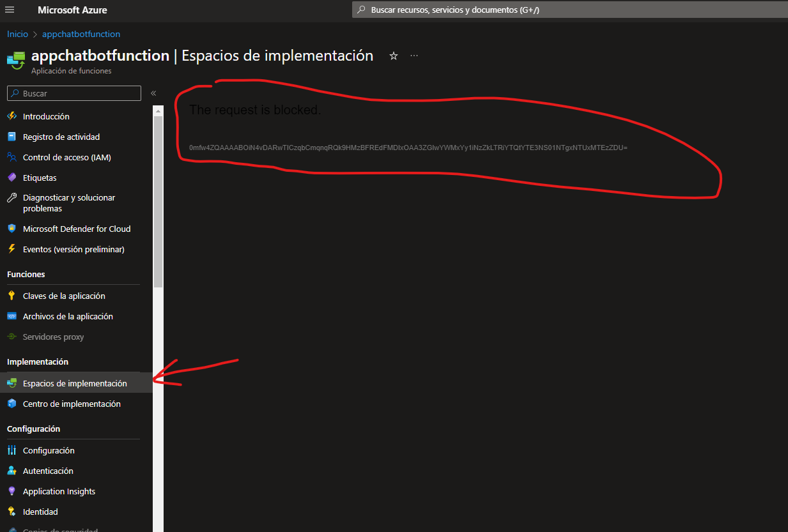Open the more options ellipsis menu
Image resolution: width=788 pixels, height=532 pixels.
[x=414, y=56]
